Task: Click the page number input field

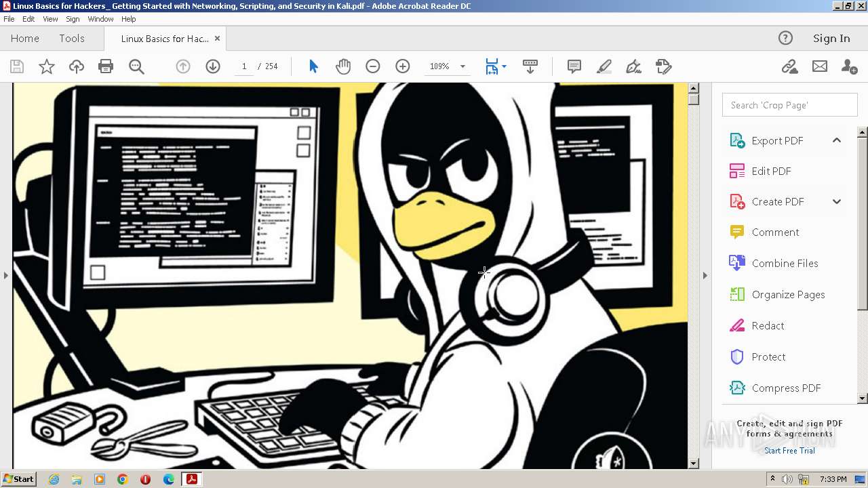Action: pos(244,66)
